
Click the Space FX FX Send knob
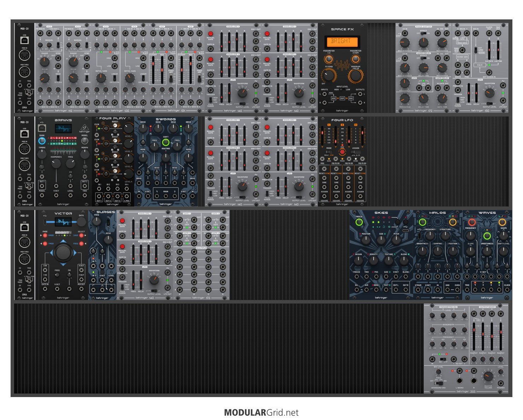(329, 75)
